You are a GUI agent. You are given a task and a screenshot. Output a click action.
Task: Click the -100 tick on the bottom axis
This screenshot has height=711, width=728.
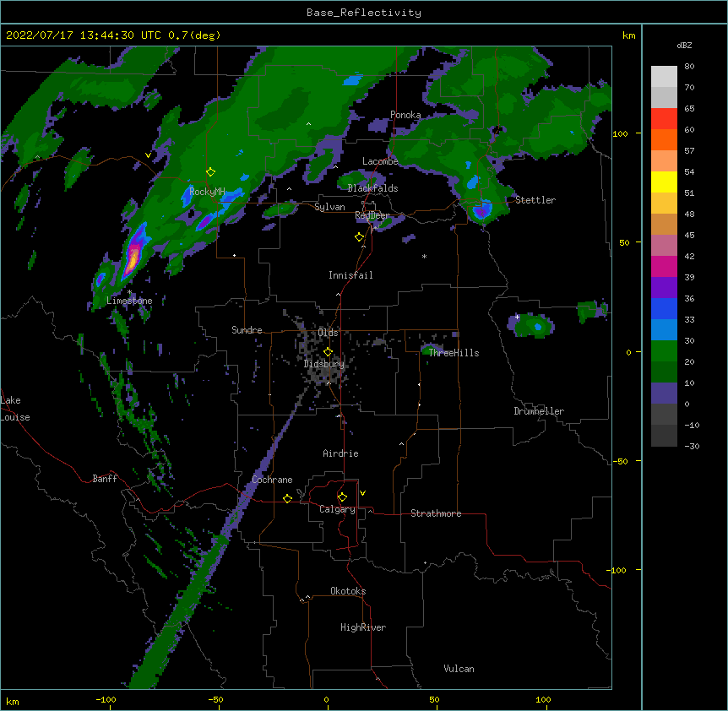coord(106,700)
